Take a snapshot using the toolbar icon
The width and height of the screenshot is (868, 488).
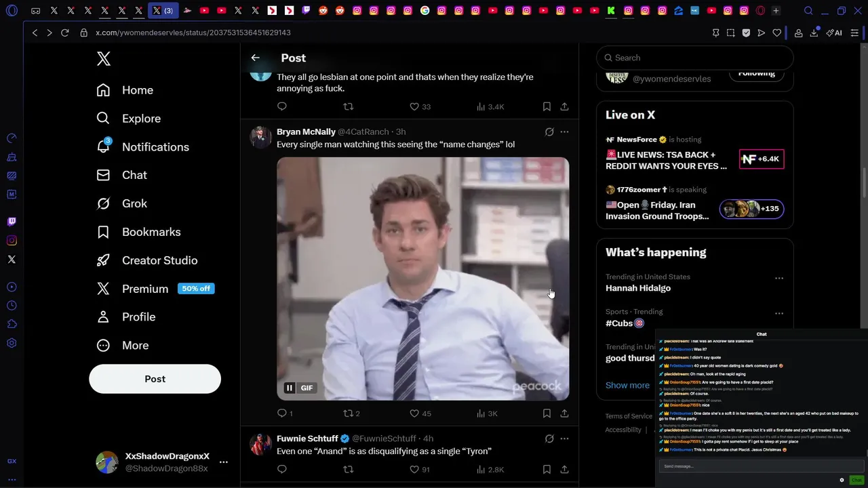730,33
